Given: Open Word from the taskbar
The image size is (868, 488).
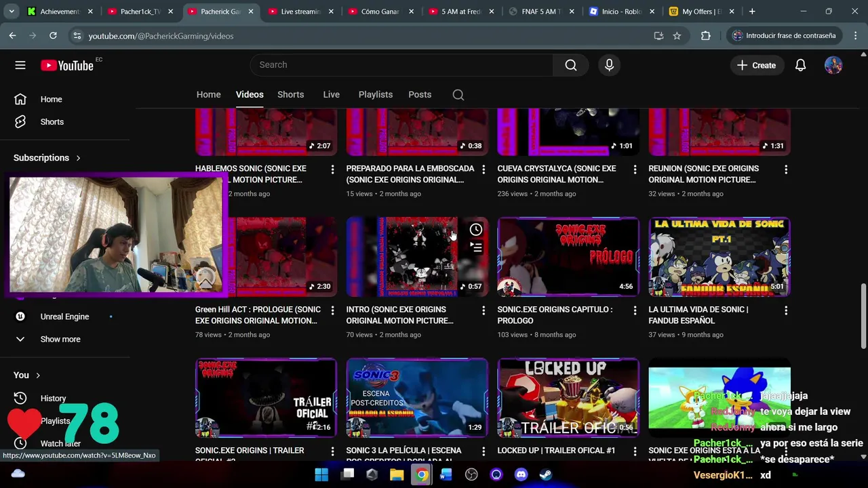Looking at the screenshot, I should (446, 474).
